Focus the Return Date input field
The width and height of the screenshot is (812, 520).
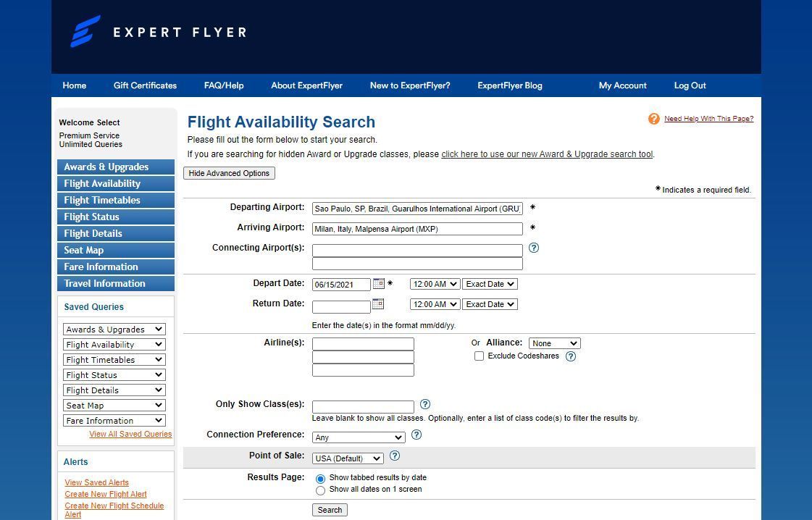(x=341, y=306)
